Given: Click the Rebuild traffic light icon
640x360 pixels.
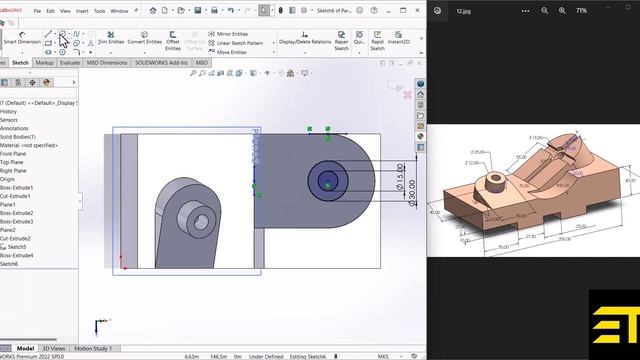Looking at the screenshot, I should coord(280,11).
